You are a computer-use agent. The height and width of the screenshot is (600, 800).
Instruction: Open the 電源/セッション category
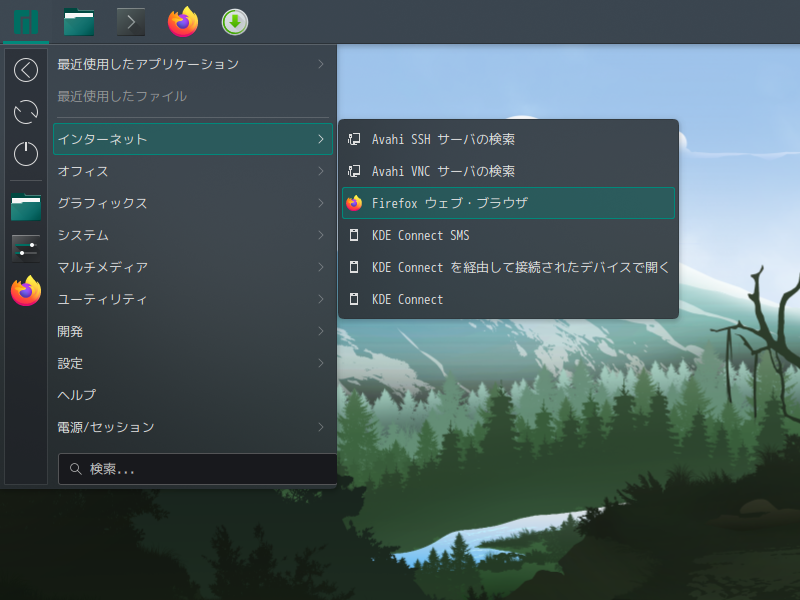tap(193, 427)
